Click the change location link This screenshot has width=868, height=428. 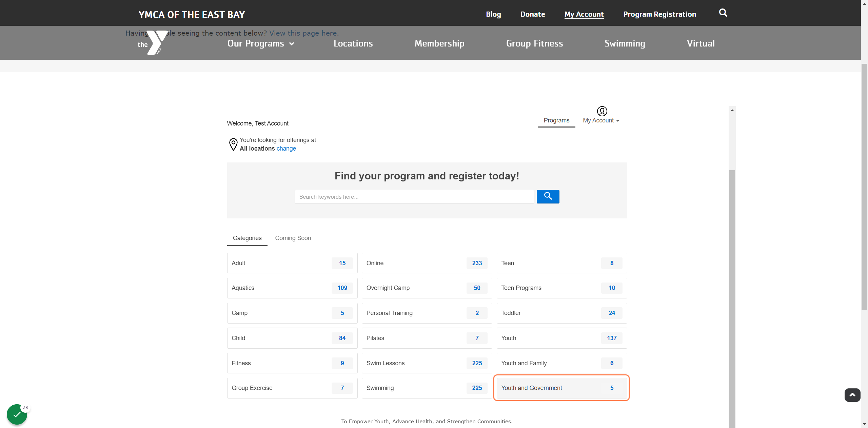tap(286, 149)
